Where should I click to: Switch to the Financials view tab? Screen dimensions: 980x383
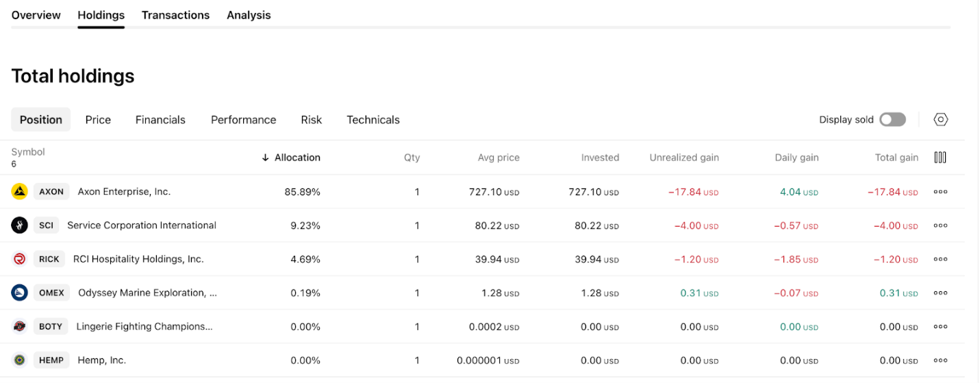tap(160, 119)
